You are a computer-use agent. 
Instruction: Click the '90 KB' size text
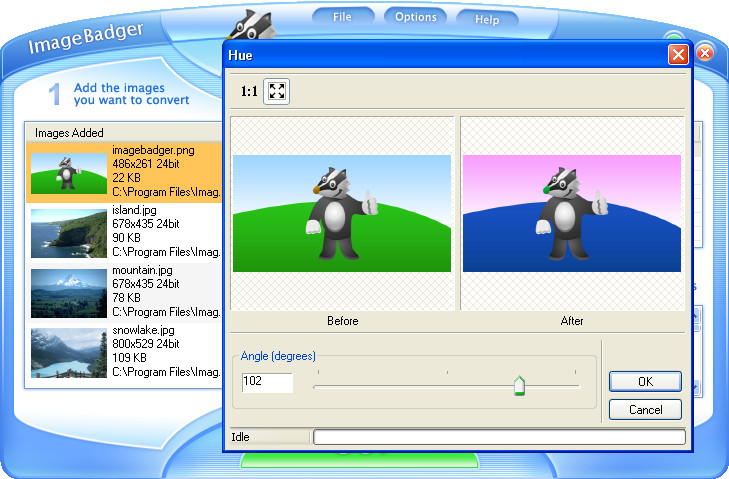126,238
